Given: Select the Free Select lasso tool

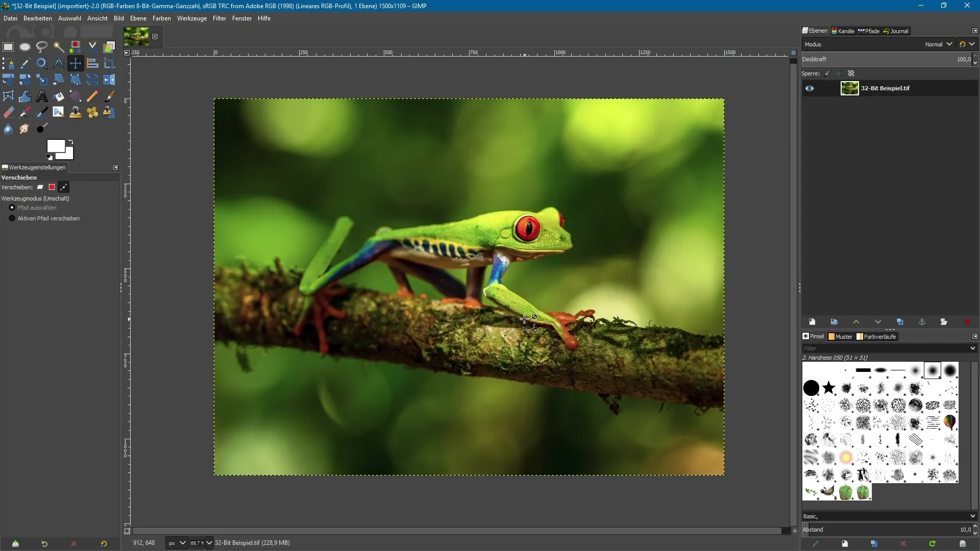Looking at the screenshot, I should (x=42, y=47).
